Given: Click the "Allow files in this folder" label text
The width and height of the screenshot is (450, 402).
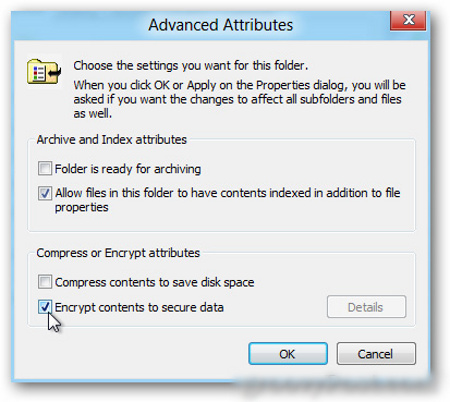Looking at the screenshot, I should coord(116,193).
